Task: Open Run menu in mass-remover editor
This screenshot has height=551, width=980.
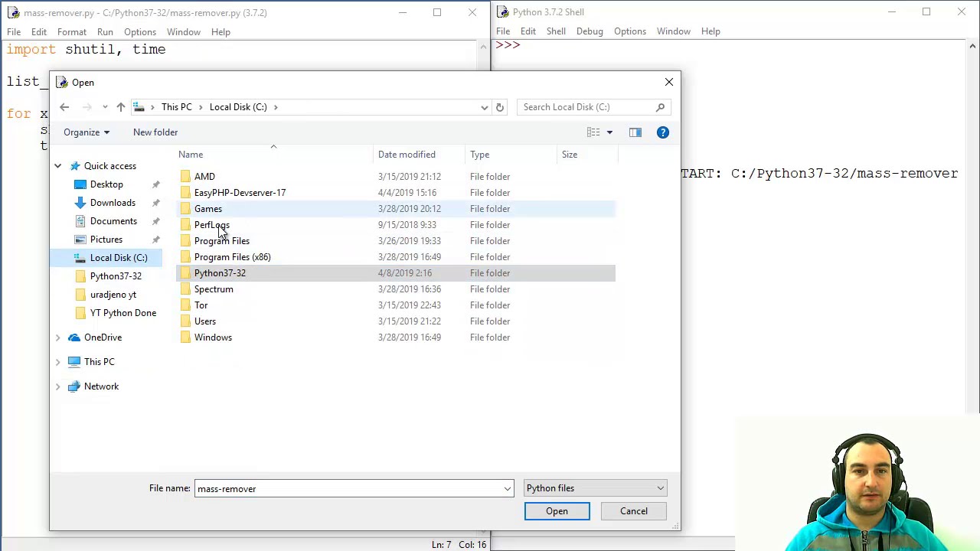Action: pyautogui.click(x=105, y=32)
